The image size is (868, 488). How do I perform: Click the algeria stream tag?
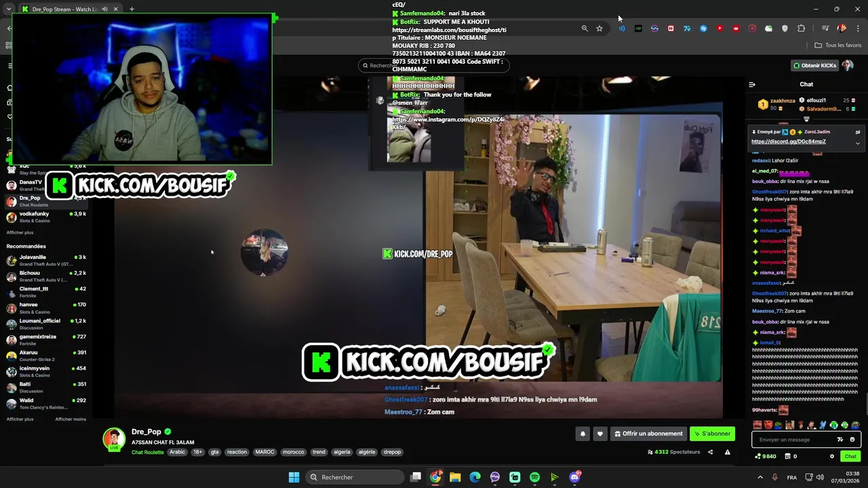[342, 452]
